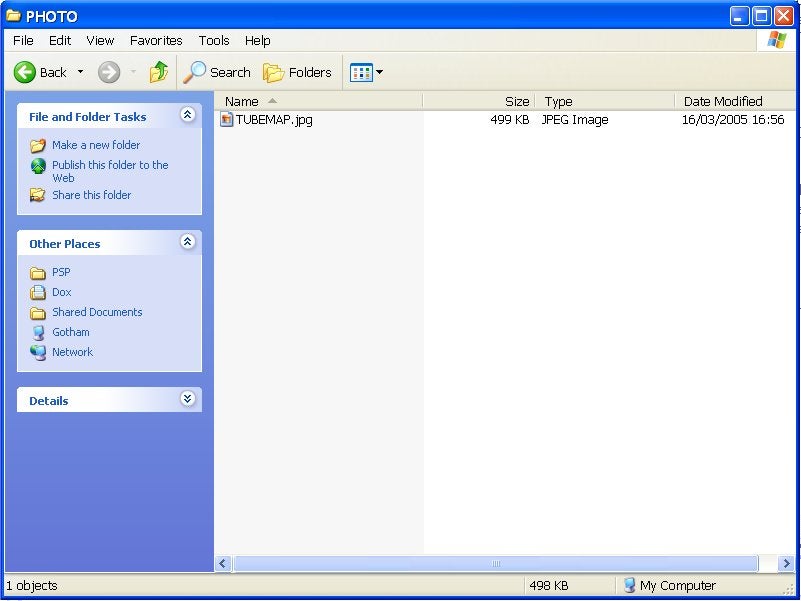Viewport: 801px width, 601px height.
Task: Open Shared Documents link
Action: click(97, 312)
